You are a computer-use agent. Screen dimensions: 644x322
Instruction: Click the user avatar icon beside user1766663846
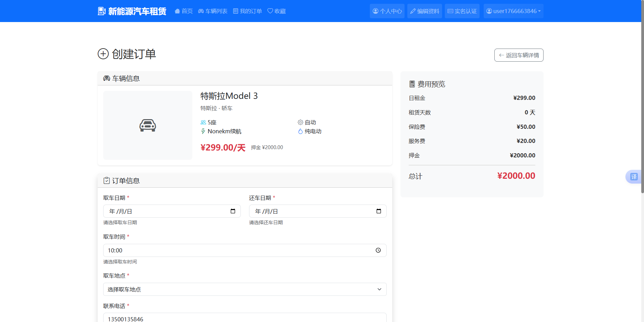[x=489, y=11]
